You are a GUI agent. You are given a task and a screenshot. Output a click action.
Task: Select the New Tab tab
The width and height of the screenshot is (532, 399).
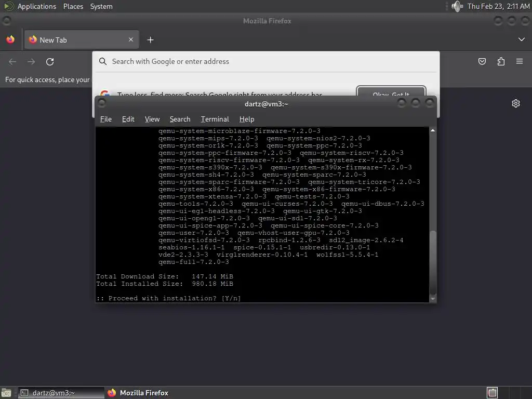(x=82, y=39)
